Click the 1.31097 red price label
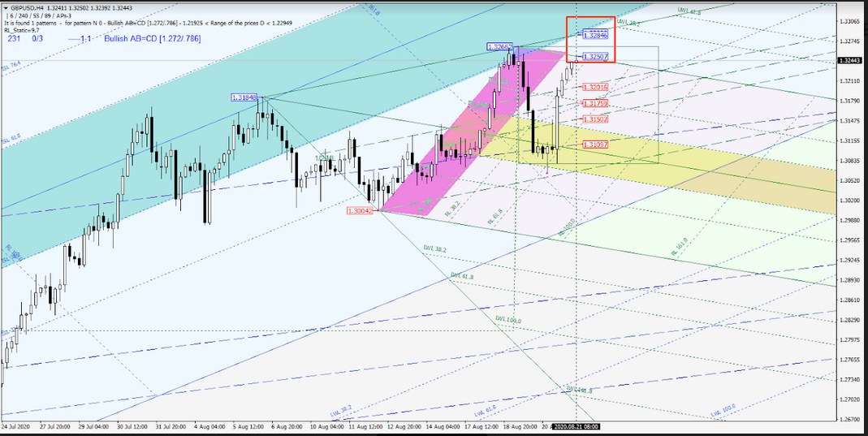868x436 pixels. click(x=594, y=145)
